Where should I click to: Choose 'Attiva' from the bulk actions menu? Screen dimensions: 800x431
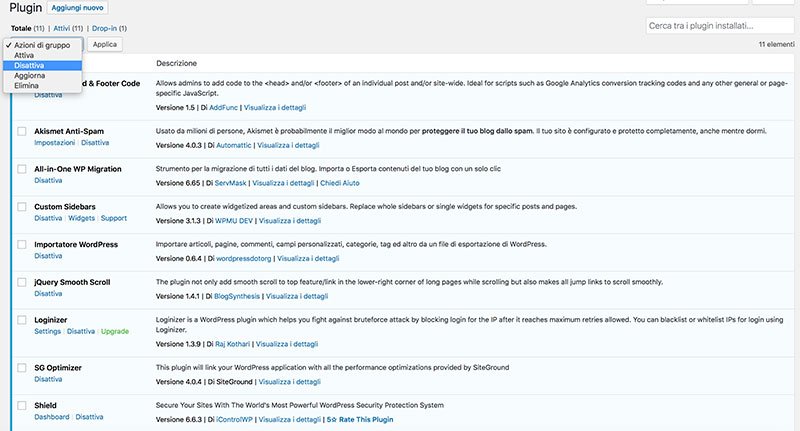coord(25,55)
